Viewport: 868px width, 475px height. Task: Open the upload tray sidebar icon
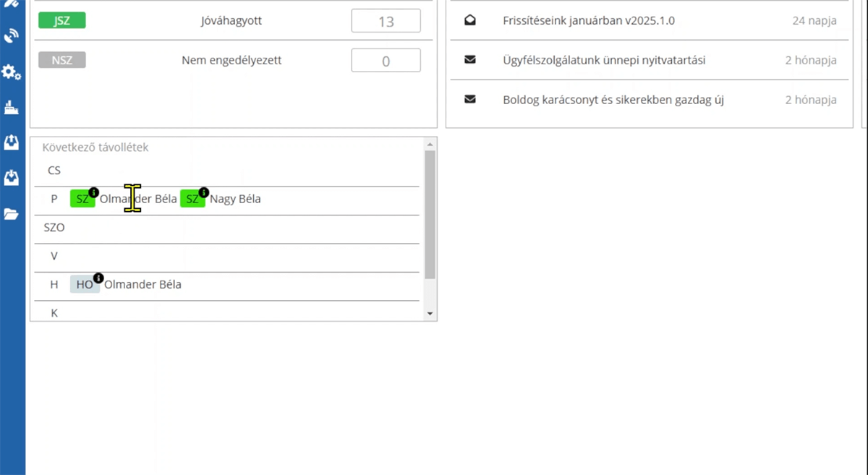click(x=12, y=142)
